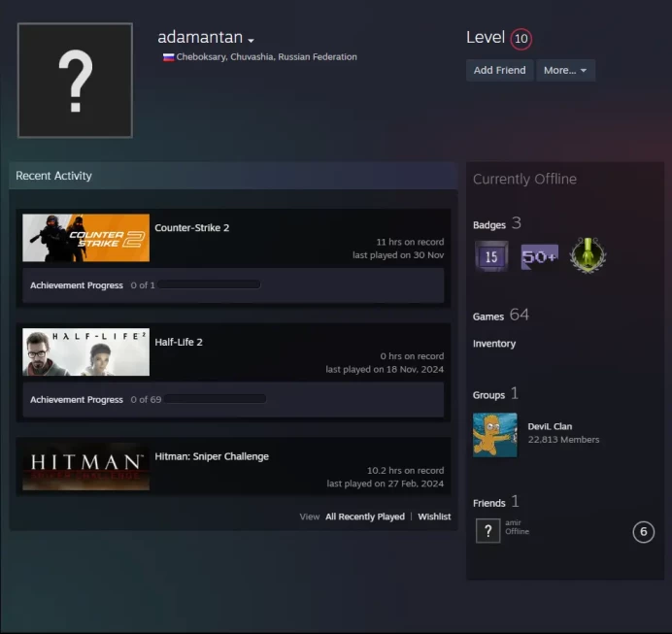Viewport: 672px width, 634px height.
Task: Click the 50+ games collector badge
Action: click(x=540, y=256)
